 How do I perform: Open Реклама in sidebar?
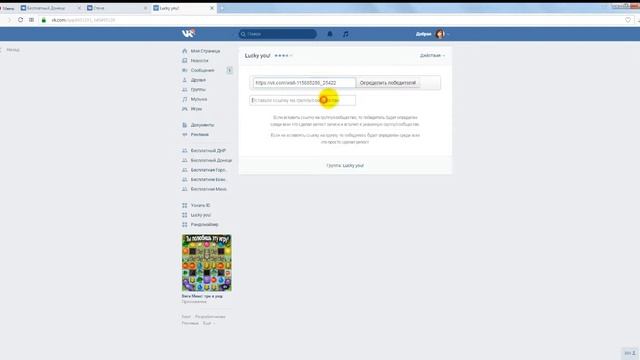200,134
